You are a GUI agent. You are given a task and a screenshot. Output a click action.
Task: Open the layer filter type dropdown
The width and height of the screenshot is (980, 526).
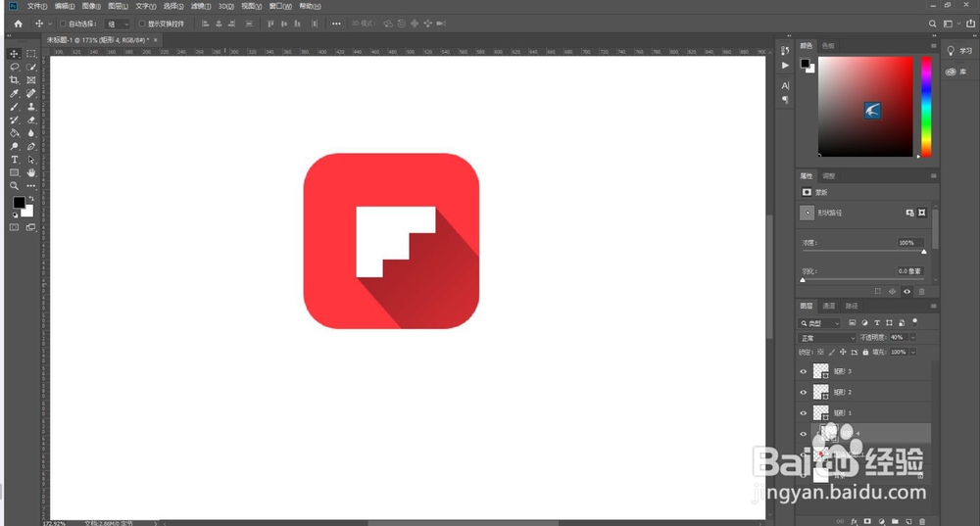click(x=820, y=323)
